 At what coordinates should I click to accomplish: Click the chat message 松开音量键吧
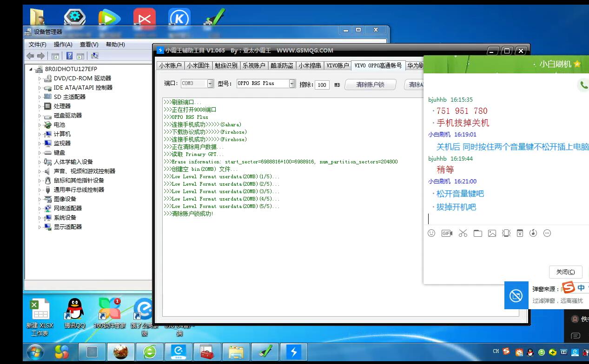click(460, 194)
